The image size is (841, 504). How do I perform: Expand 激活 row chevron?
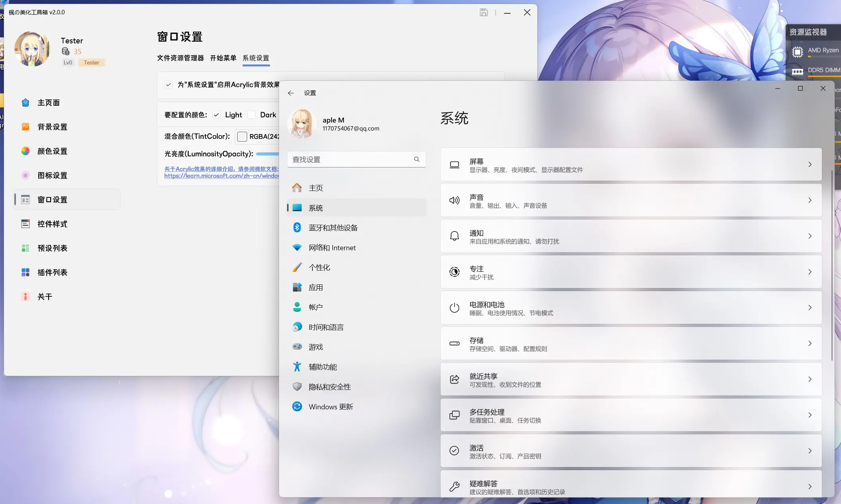(810, 451)
